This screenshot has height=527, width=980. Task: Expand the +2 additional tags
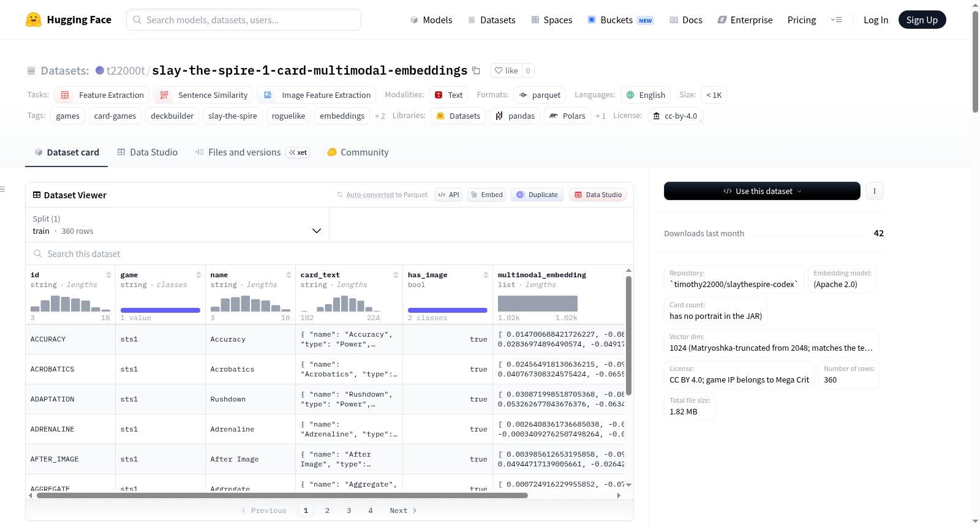[x=380, y=116]
